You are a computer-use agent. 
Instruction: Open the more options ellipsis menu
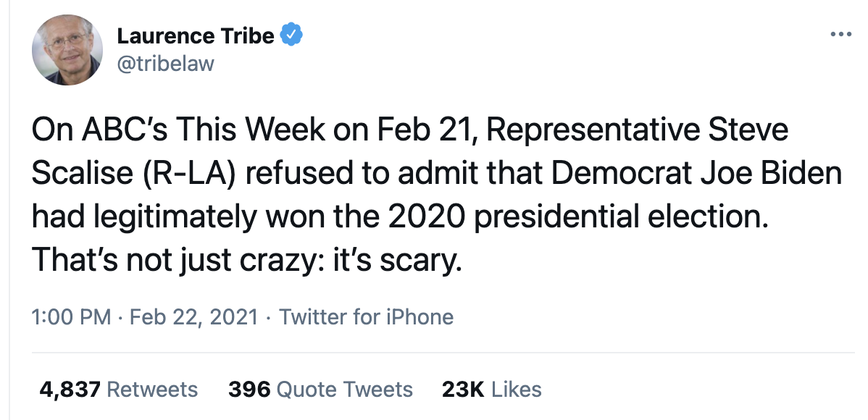pos(841,34)
